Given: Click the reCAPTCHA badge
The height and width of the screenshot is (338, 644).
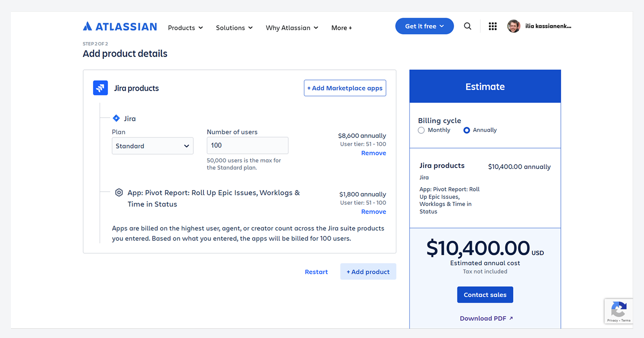Looking at the screenshot, I should click(x=618, y=311).
